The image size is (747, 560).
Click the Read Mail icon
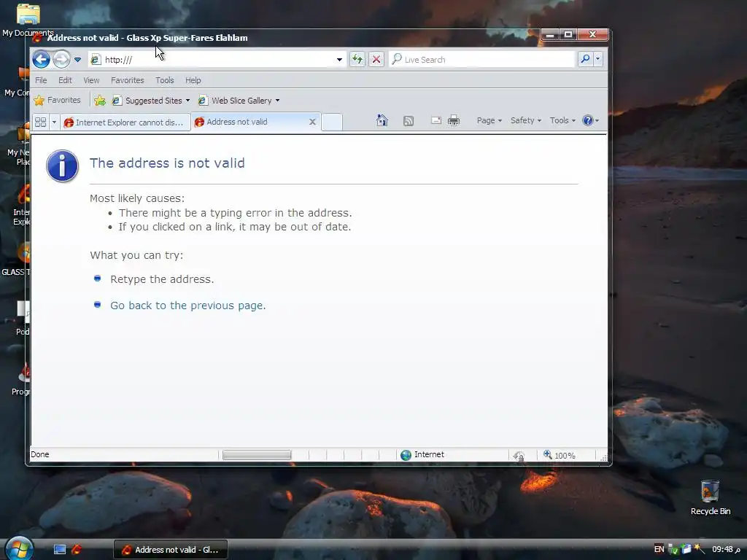tap(436, 120)
